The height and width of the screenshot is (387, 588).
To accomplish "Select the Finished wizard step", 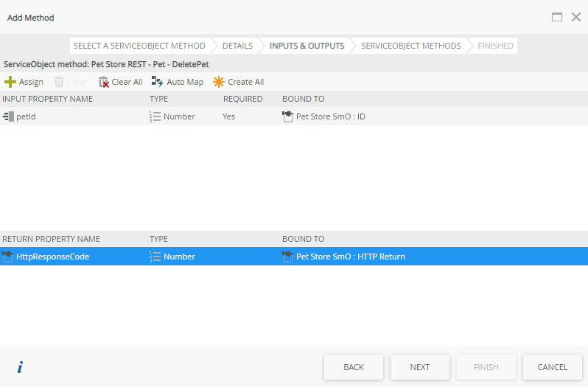I will click(495, 46).
